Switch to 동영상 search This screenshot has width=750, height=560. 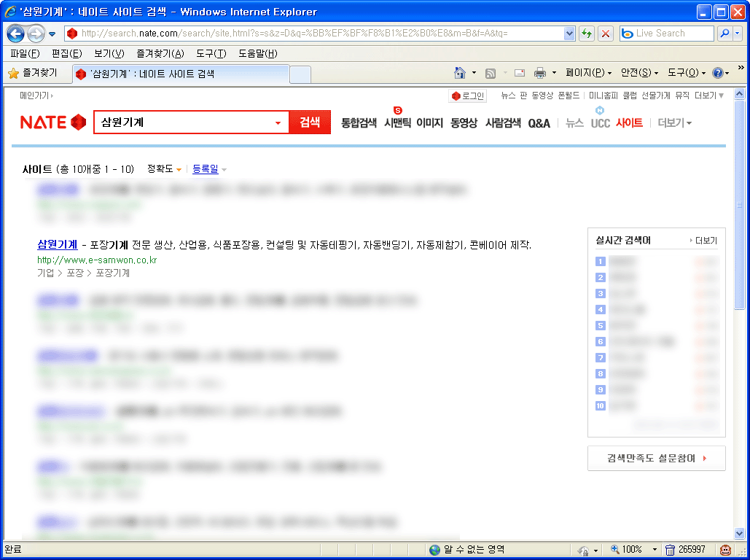tap(464, 123)
